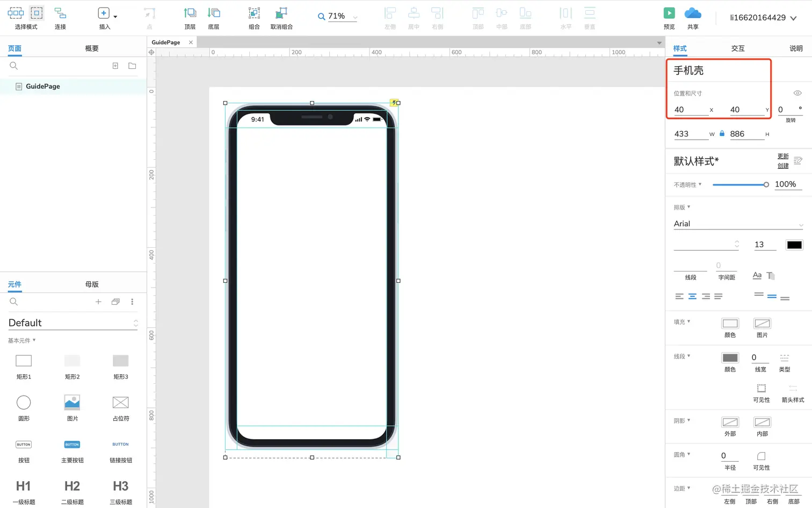Open the black font color swatch
The height and width of the screenshot is (508, 812).
(794, 245)
